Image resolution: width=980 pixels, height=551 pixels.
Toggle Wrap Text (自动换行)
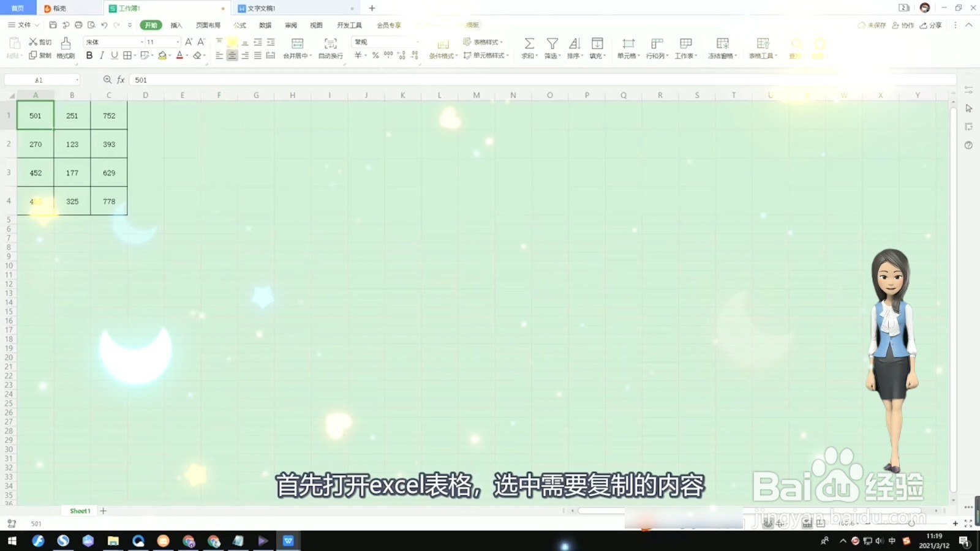(x=331, y=48)
